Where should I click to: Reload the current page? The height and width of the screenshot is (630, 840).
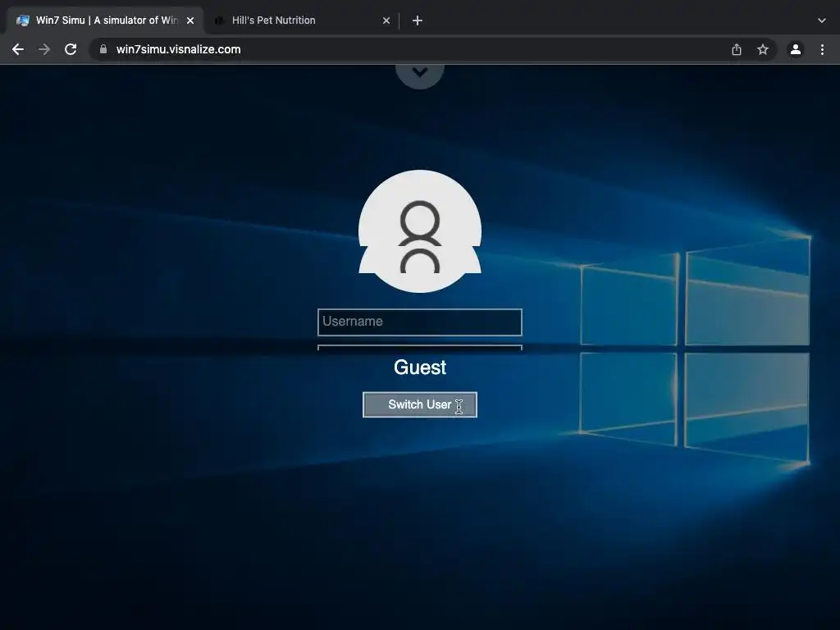(x=71, y=49)
